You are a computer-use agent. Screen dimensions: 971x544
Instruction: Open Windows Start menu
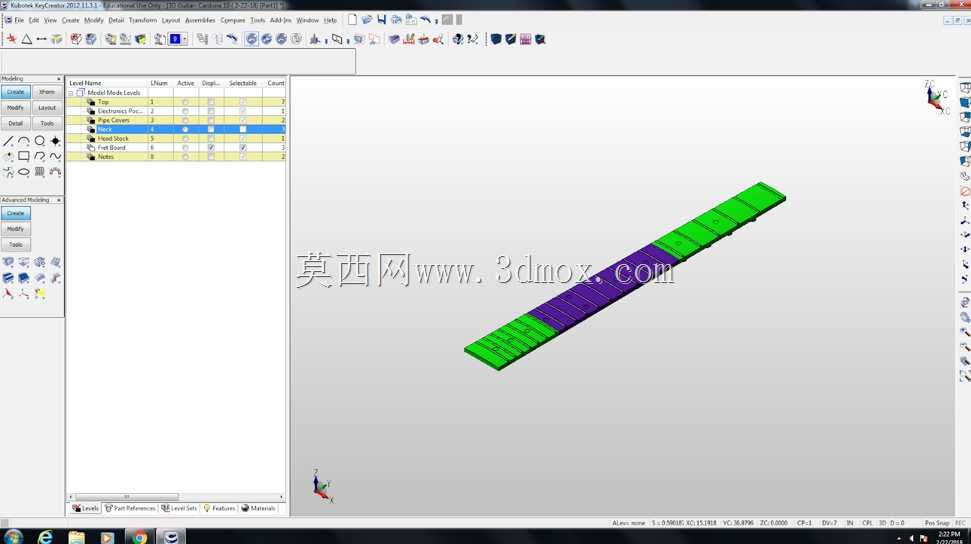click(13, 537)
